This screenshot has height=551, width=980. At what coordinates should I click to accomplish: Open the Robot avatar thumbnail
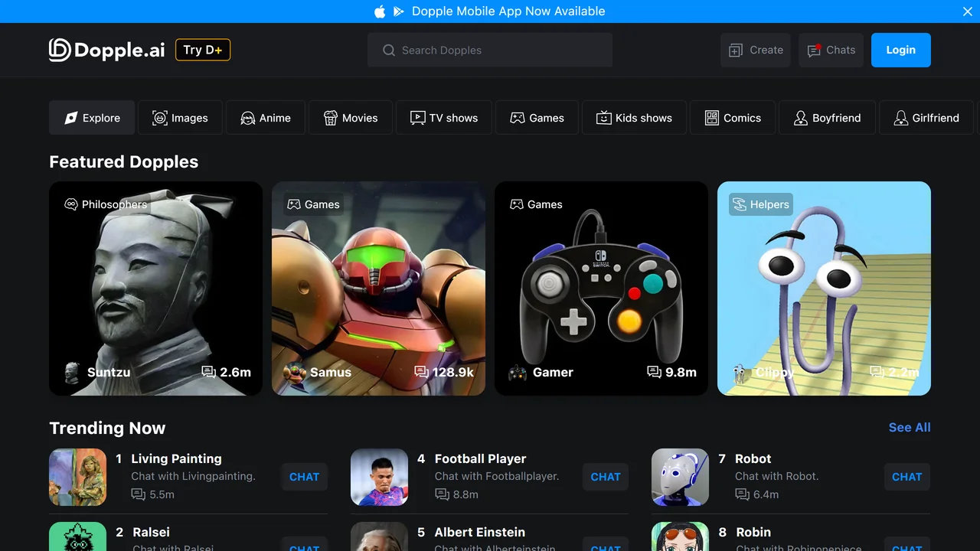[x=680, y=477]
